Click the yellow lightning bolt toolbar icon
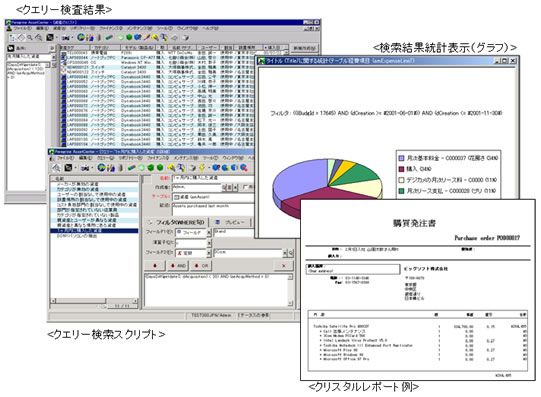The image size is (541, 397). pyautogui.click(x=202, y=168)
